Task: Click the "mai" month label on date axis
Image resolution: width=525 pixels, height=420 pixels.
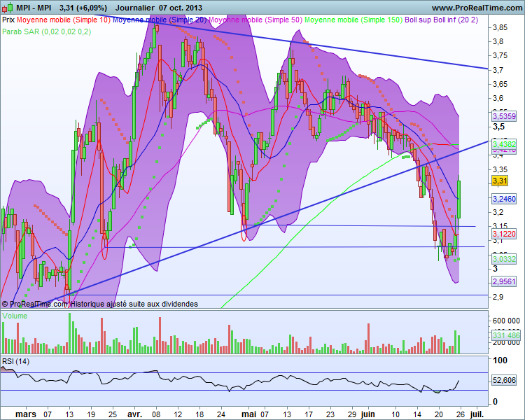Action: [x=249, y=414]
